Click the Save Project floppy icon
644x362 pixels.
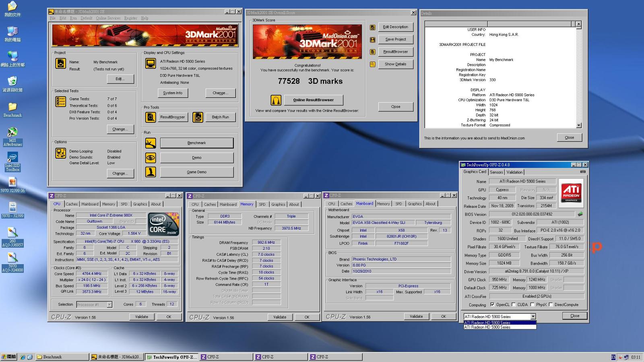[373, 39]
